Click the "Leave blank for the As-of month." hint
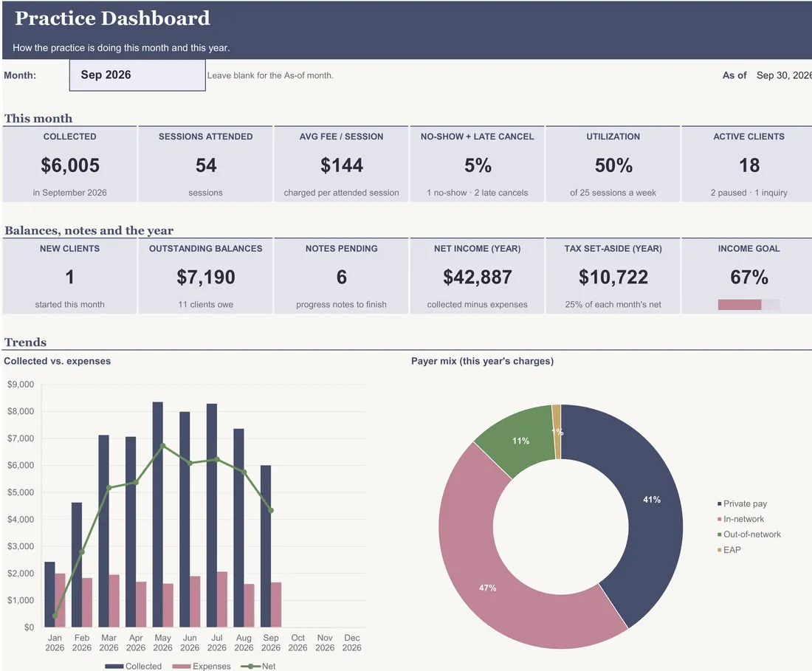The width and height of the screenshot is (812, 671). coord(270,75)
